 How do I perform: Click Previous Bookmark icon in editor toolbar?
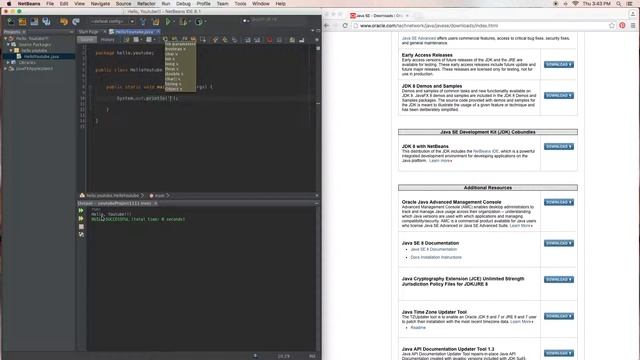pos(215,40)
